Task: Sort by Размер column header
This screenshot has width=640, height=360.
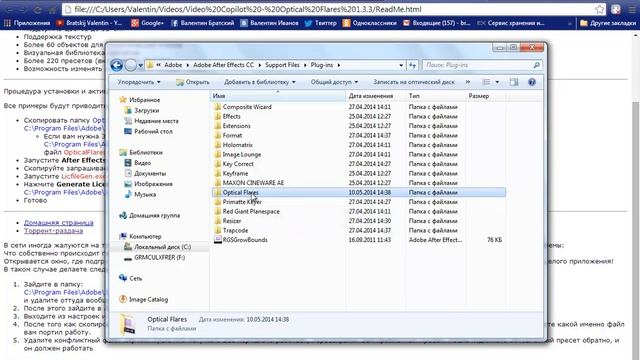Action: click(x=485, y=96)
